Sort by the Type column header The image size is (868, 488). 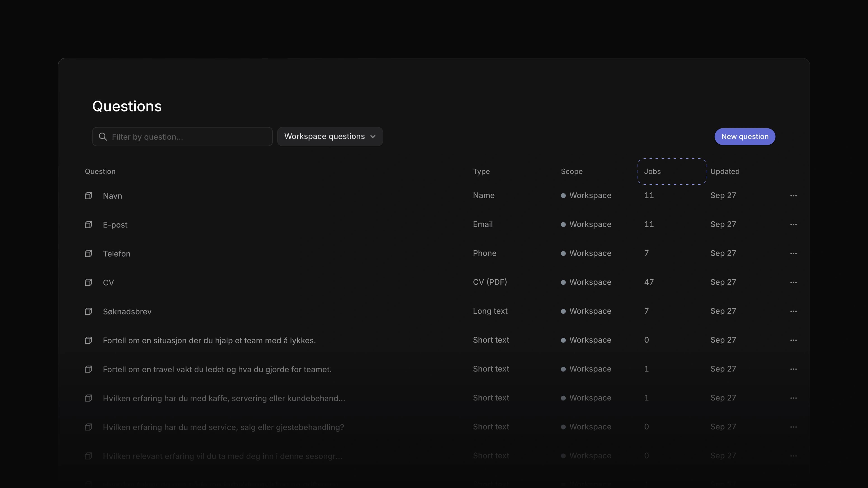pos(481,171)
